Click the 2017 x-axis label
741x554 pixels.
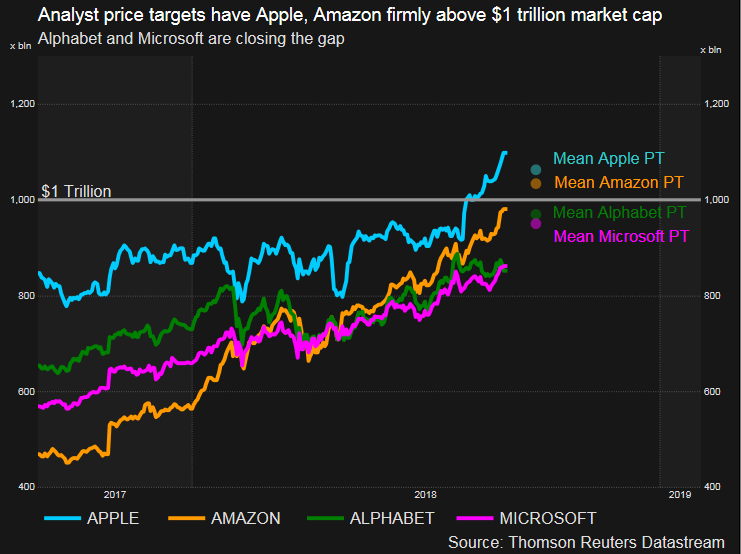[113, 494]
